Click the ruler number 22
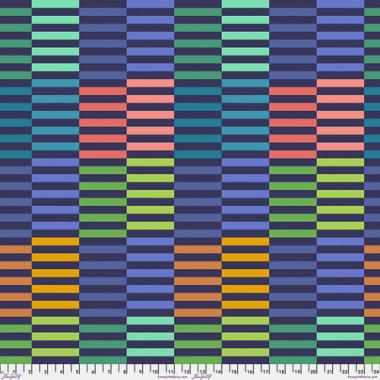 tap(344, 372)
